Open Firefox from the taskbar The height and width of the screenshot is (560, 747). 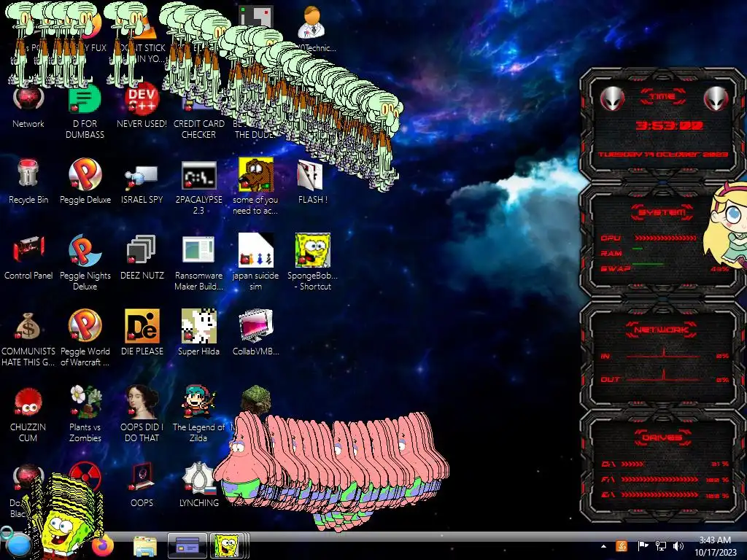[104, 545]
